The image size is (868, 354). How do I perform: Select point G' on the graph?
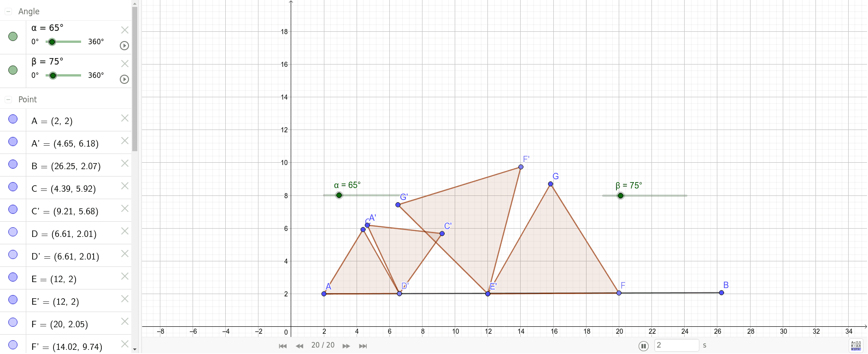398,205
